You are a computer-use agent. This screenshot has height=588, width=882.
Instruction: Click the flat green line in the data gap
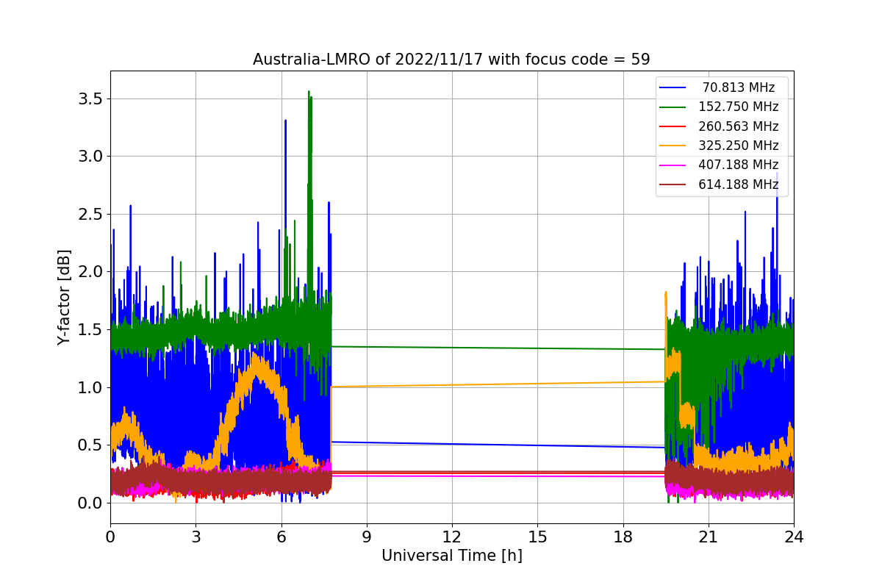tap(498, 348)
